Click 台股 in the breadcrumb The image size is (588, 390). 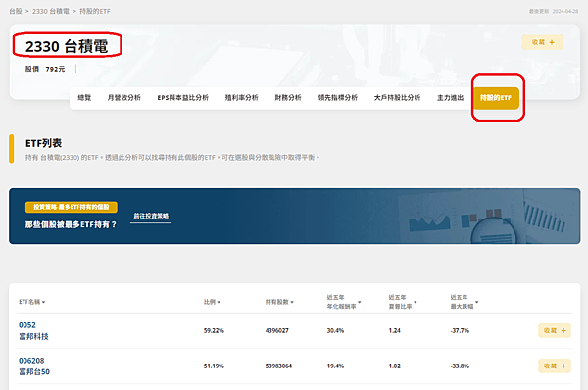coord(16,11)
